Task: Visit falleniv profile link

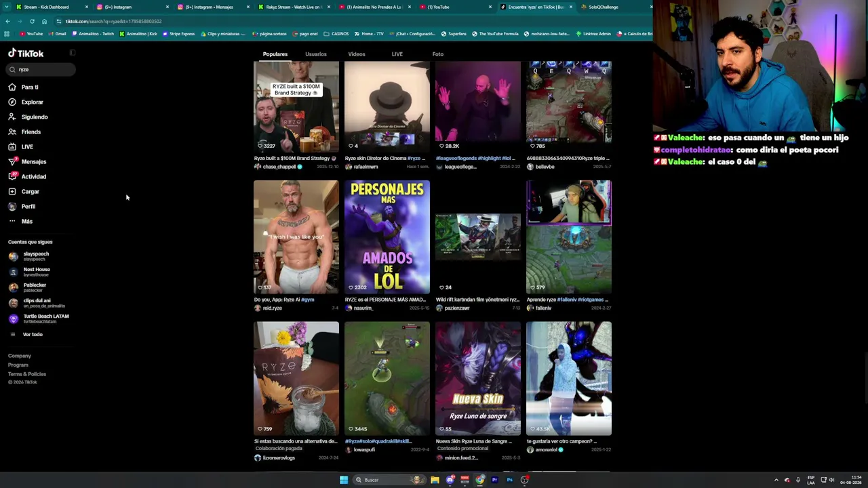Action: click(543, 308)
